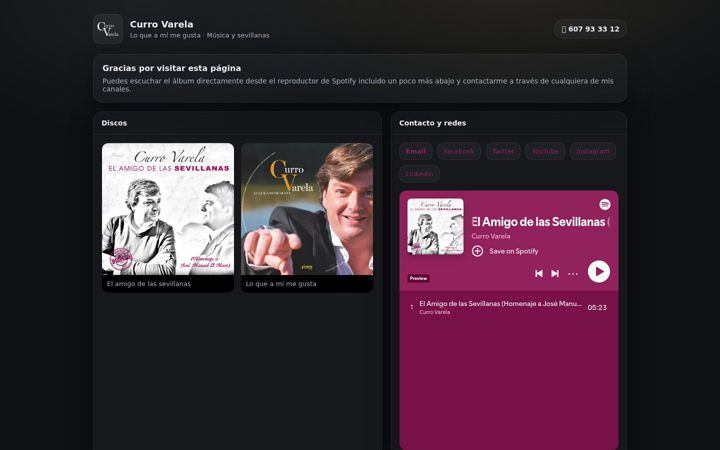Open the YouTube link
The width and height of the screenshot is (720, 450).
click(545, 151)
